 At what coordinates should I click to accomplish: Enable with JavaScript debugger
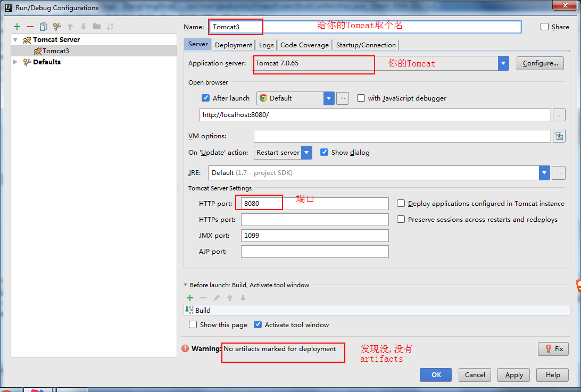pos(361,98)
